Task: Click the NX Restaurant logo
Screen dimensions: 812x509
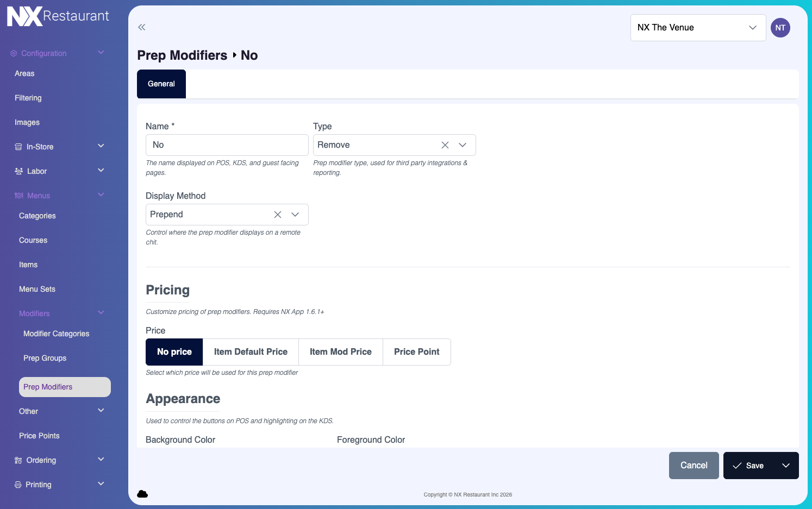Action: point(58,16)
